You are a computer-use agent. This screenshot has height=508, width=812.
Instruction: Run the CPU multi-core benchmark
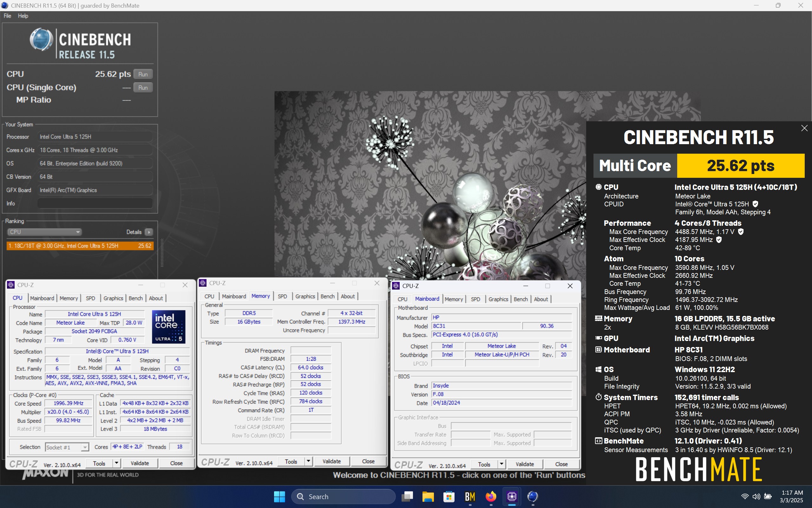(143, 74)
